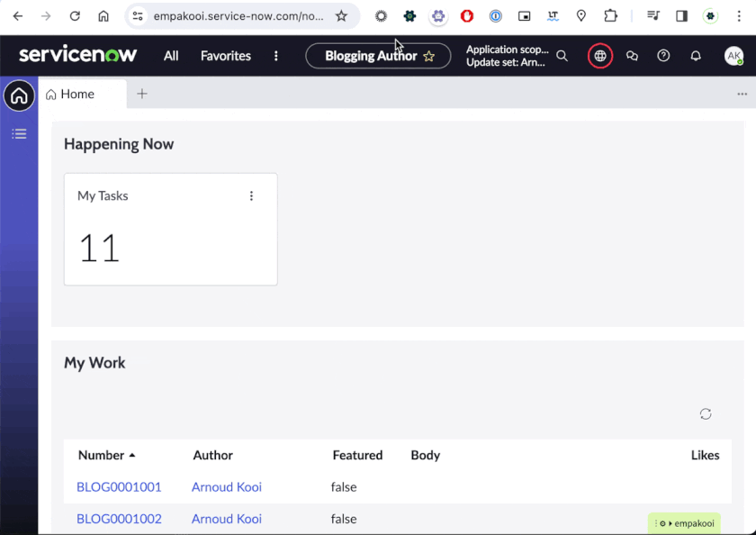This screenshot has width=756, height=535.
Task: Open the Favorites menu
Action: click(x=225, y=56)
